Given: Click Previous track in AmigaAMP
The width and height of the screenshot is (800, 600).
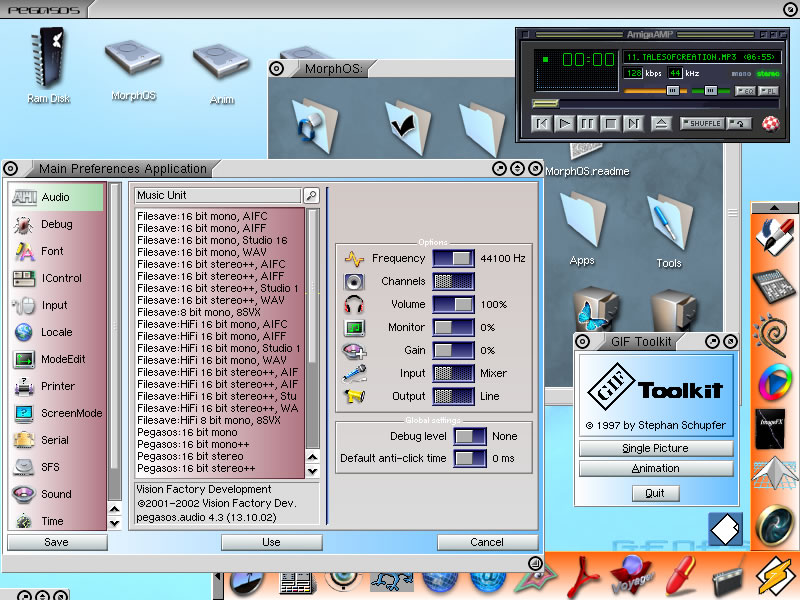Looking at the screenshot, I should click(542, 123).
